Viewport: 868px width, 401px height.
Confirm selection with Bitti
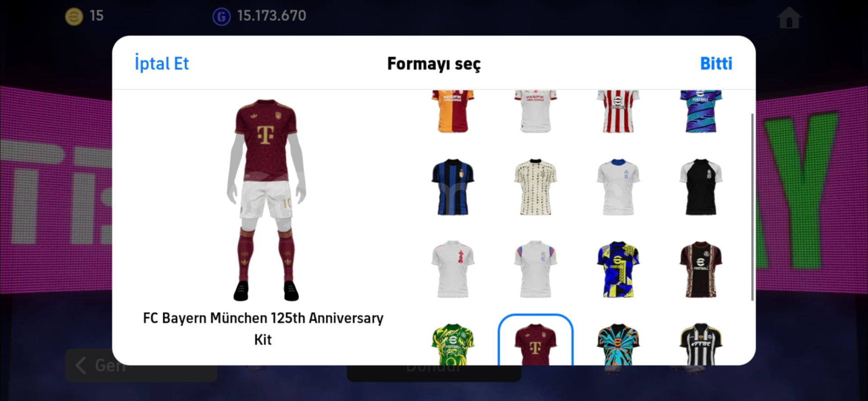[x=716, y=63]
